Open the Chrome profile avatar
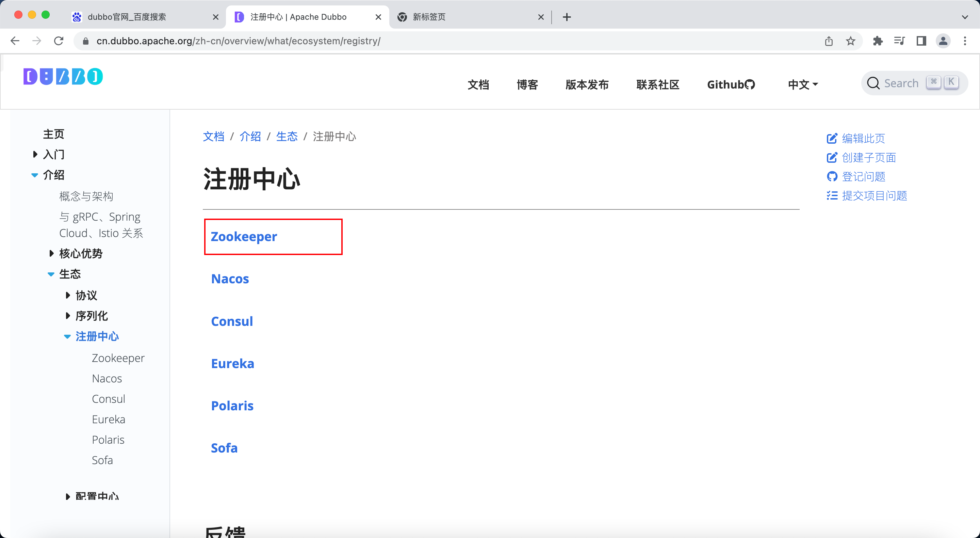Viewport: 980px width, 538px height. pos(943,41)
